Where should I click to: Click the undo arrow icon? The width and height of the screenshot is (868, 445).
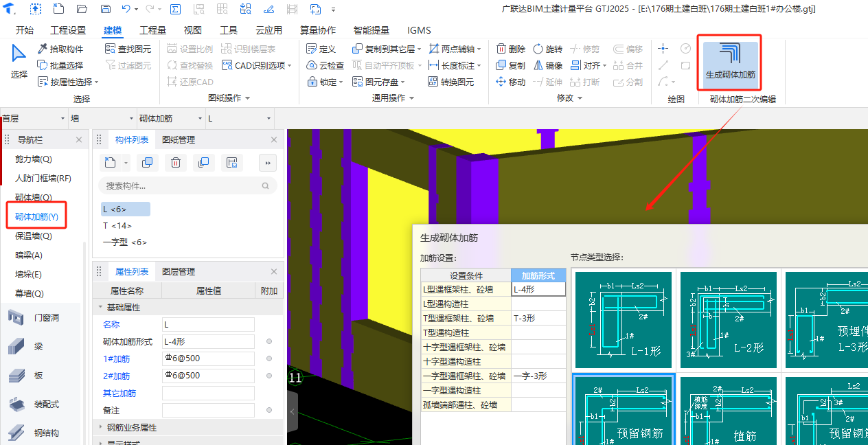(x=126, y=9)
